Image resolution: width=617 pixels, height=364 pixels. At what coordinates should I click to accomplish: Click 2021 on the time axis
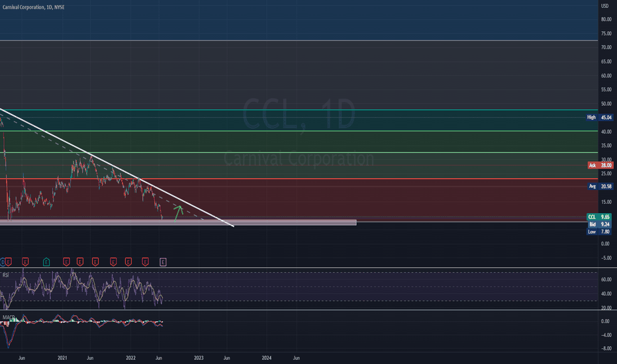tap(62, 357)
